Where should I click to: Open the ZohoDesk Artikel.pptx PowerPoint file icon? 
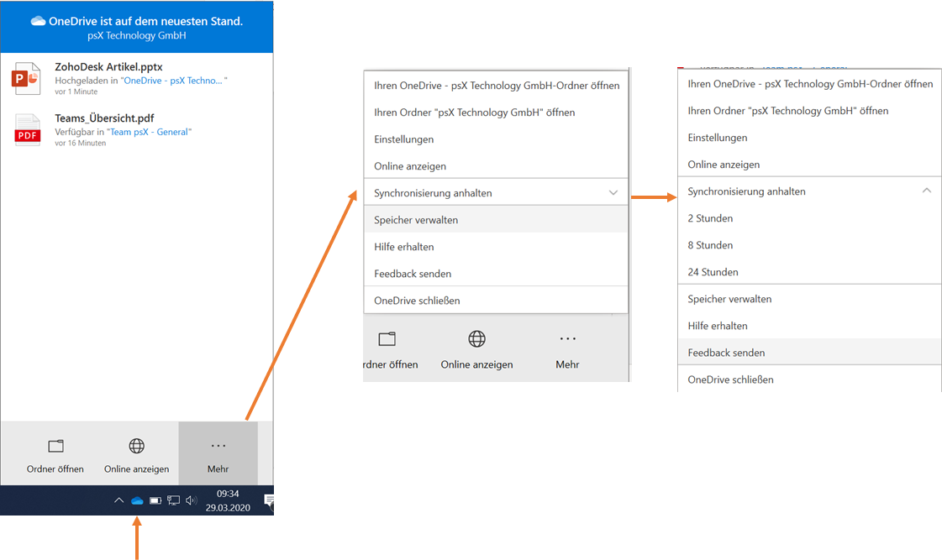click(x=26, y=78)
